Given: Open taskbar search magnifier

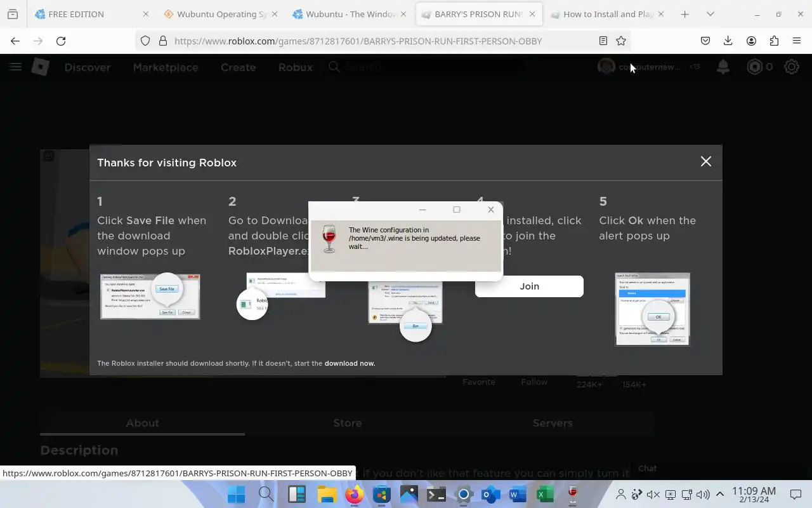Looking at the screenshot, I should pos(266,494).
